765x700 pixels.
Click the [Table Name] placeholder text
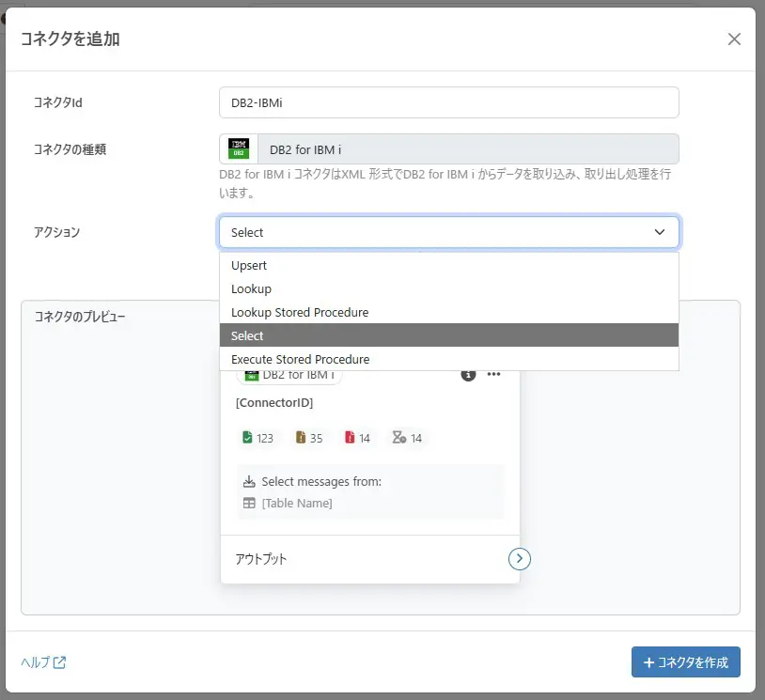(297, 503)
